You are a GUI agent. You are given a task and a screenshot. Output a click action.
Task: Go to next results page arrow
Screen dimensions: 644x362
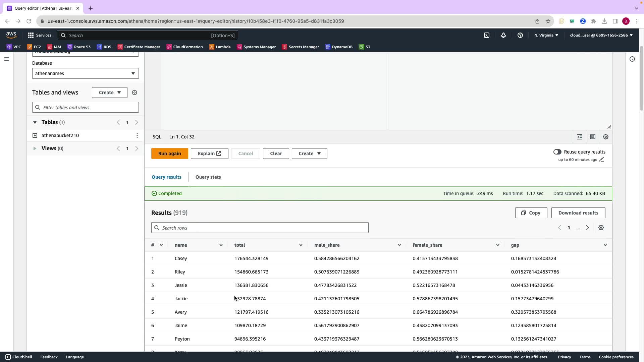click(587, 228)
